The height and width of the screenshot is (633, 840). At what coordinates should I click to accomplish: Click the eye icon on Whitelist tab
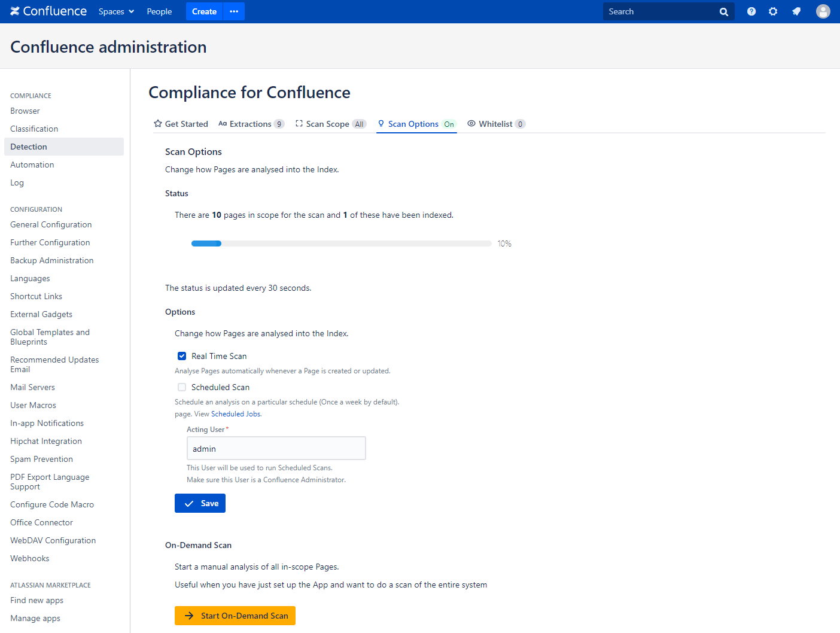tap(471, 123)
